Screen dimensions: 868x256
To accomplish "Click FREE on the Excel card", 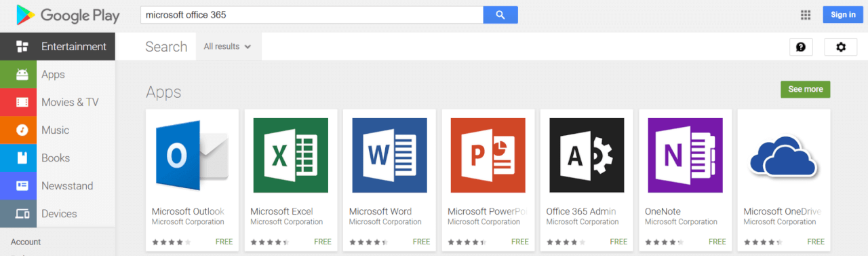I will [x=323, y=242].
